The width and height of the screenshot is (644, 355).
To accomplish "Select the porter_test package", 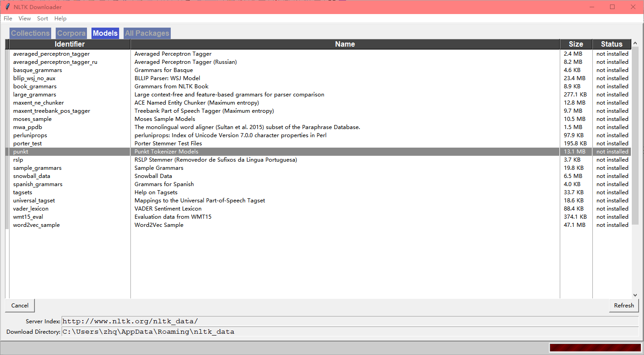I will click(x=28, y=144).
